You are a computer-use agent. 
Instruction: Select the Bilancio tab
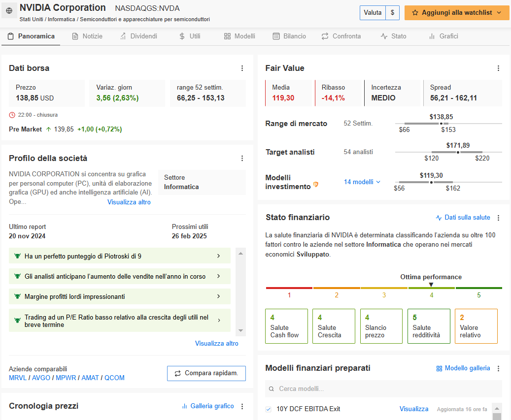tap(289, 36)
